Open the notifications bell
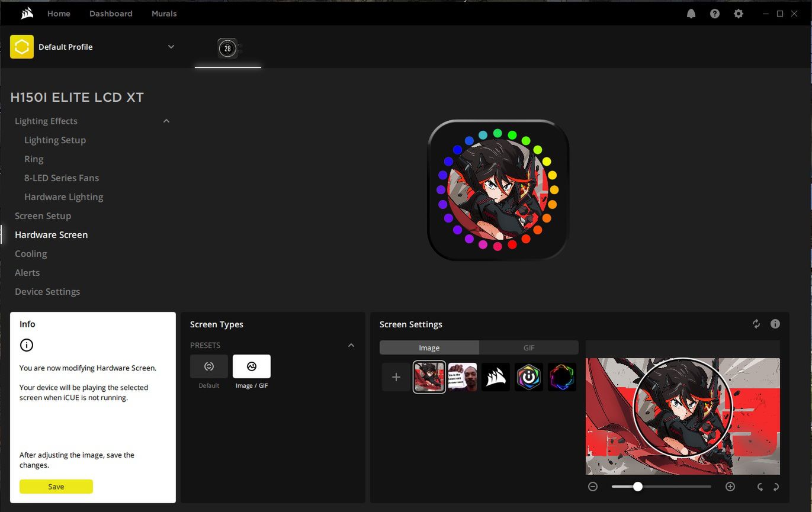This screenshot has height=512, width=812. coord(691,14)
